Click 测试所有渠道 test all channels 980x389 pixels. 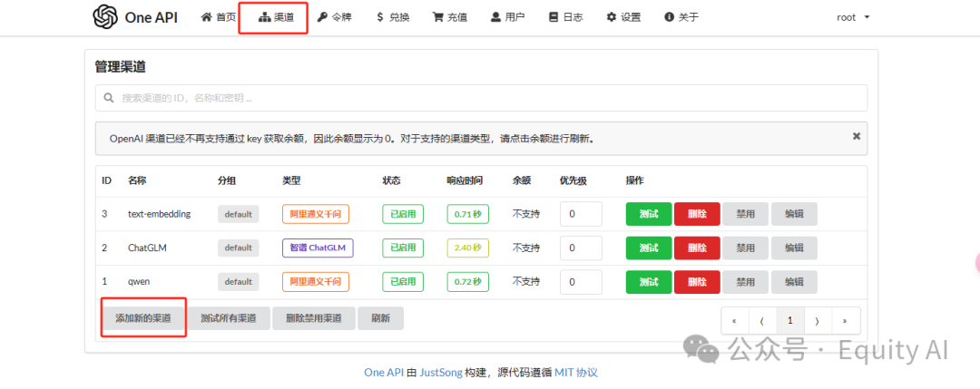[229, 317]
